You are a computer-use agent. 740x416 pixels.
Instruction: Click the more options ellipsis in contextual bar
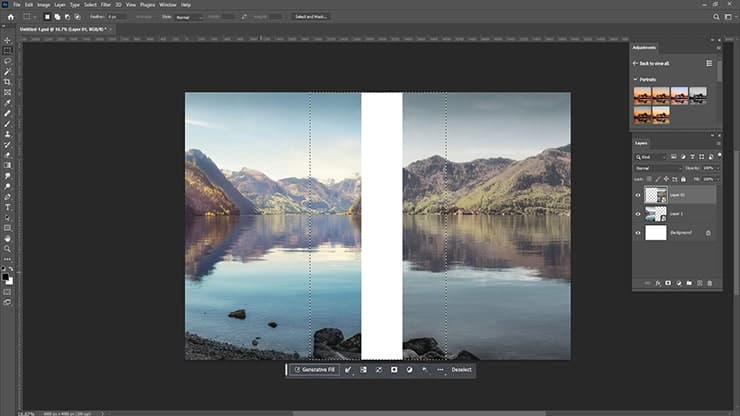click(440, 370)
